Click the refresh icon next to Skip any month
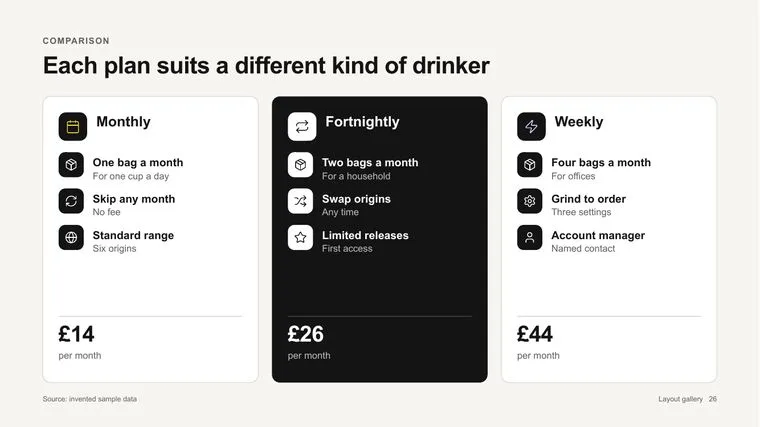 pos(71,201)
